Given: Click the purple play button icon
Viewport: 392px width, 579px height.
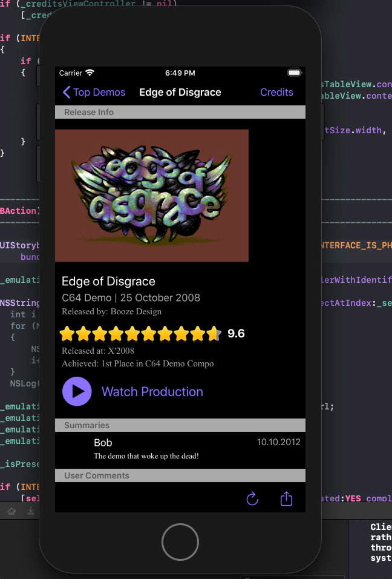Looking at the screenshot, I should pyautogui.click(x=77, y=391).
